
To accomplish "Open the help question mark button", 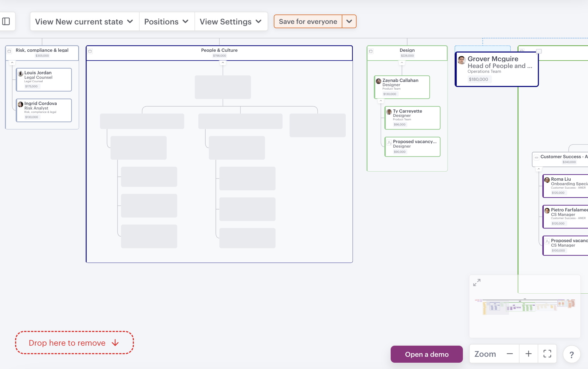I will coord(572,354).
